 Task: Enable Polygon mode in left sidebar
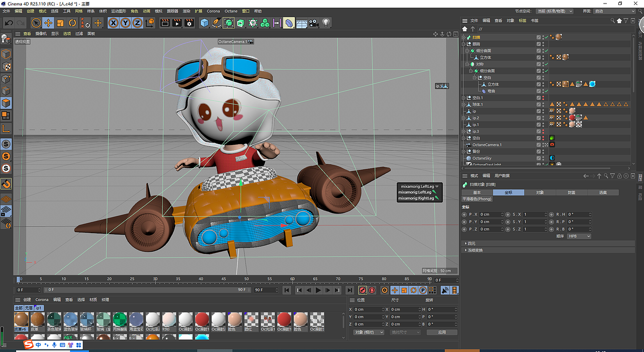click(x=6, y=103)
